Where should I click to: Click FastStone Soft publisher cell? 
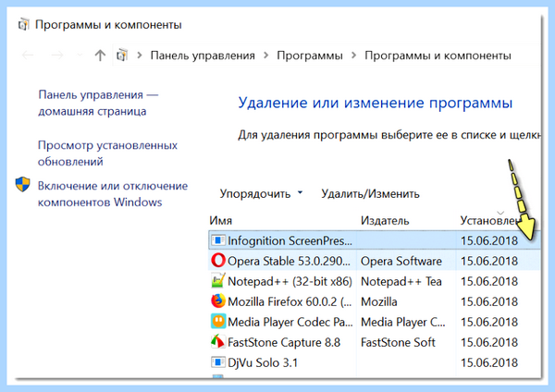398,342
